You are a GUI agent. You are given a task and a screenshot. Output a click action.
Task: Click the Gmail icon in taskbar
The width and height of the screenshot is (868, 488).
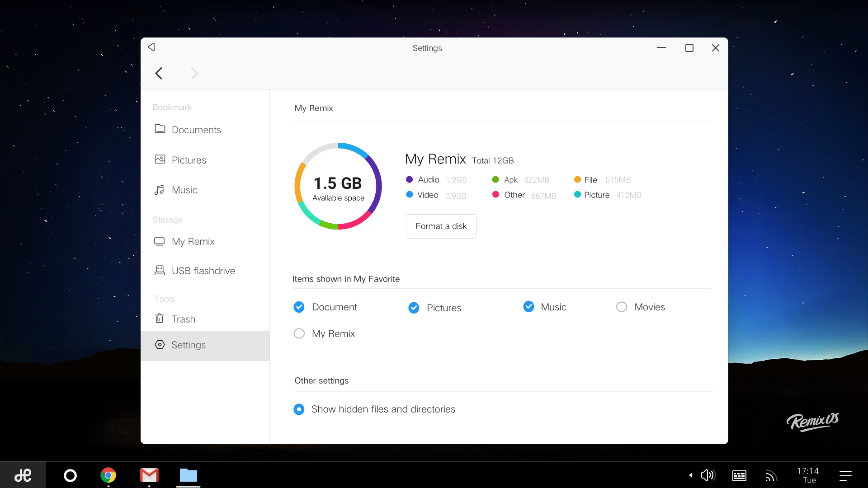[x=147, y=475]
